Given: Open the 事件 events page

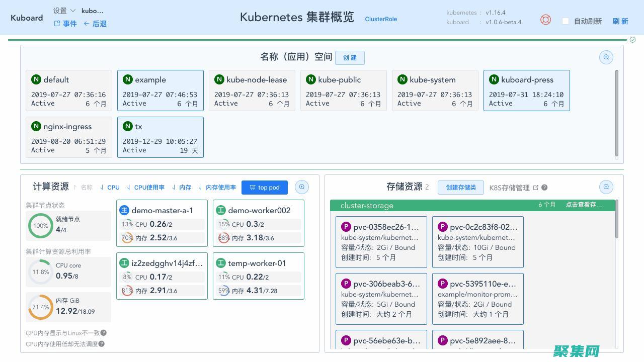Looking at the screenshot, I should (x=65, y=24).
